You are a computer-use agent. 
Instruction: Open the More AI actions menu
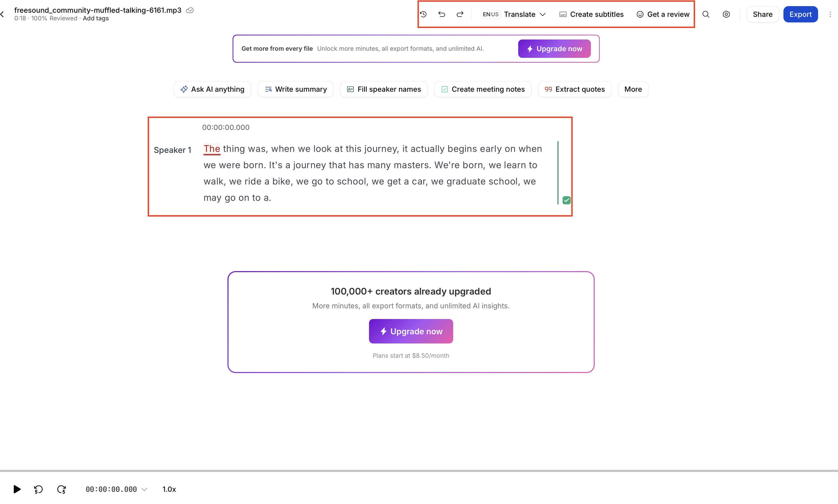633,89
